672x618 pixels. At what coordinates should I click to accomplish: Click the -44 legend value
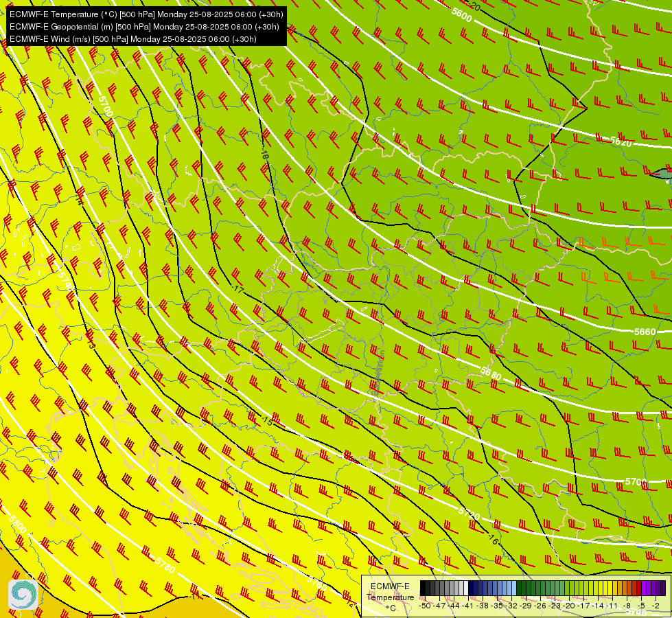coord(454,606)
